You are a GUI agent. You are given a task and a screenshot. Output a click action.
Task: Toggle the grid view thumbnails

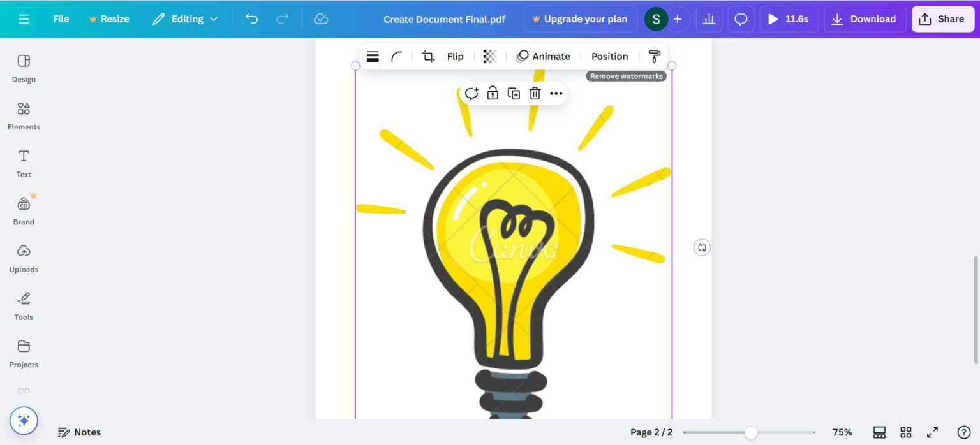(905, 432)
